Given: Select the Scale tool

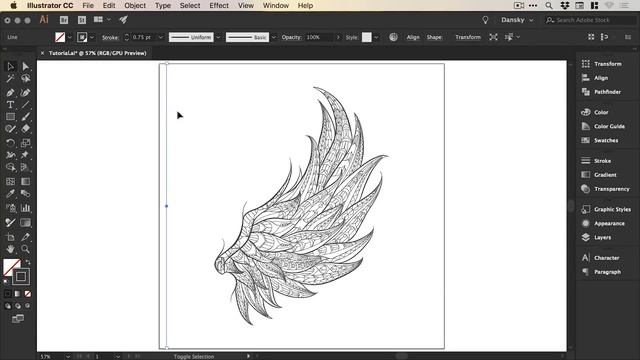Looking at the screenshot, I should pos(25,143).
